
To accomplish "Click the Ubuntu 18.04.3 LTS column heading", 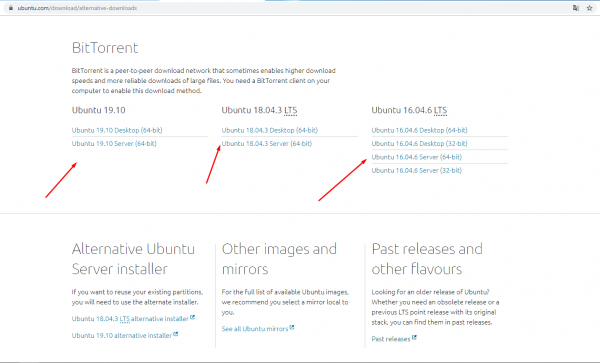I will (x=259, y=110).
